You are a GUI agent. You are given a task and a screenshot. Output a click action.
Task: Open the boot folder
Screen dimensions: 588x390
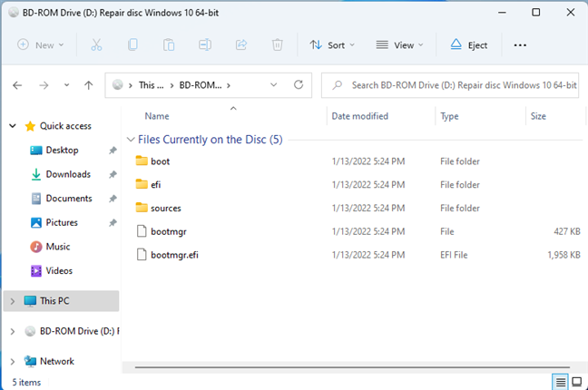coord(160,161)
